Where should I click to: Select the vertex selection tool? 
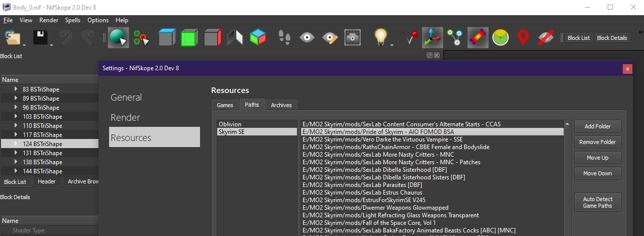[142, 38]
